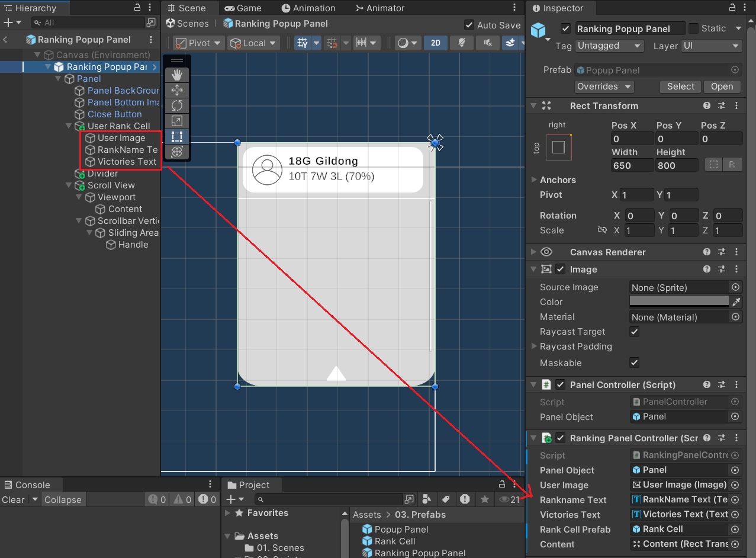
Task: Click the Width input field
Action: click(x=632, y=166)
